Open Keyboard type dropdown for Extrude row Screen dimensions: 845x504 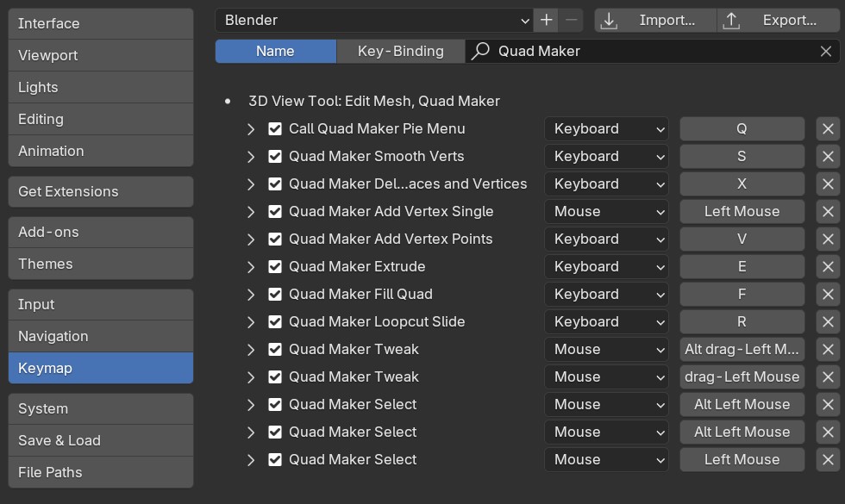(606, 266)
